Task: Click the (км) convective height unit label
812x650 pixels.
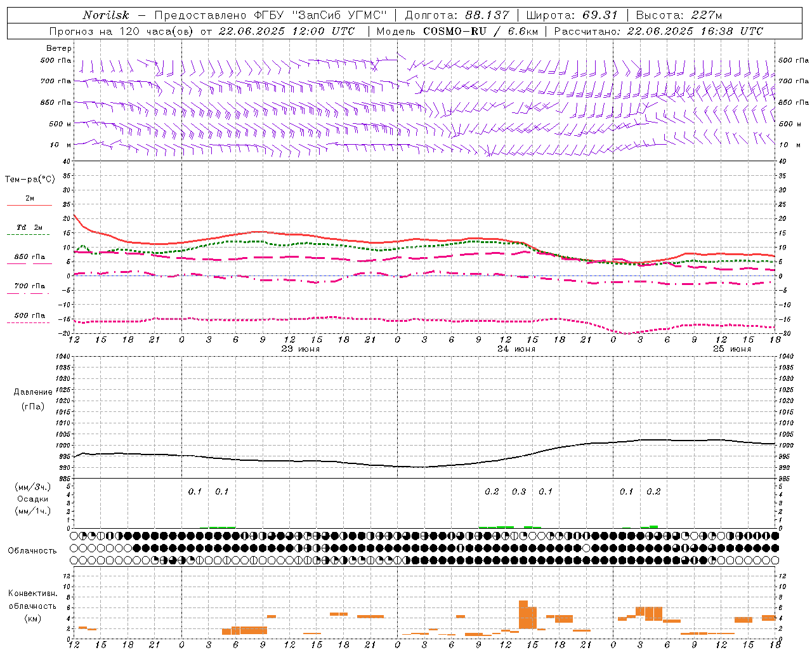Action: pyautogui.click(x=33, y=618)
